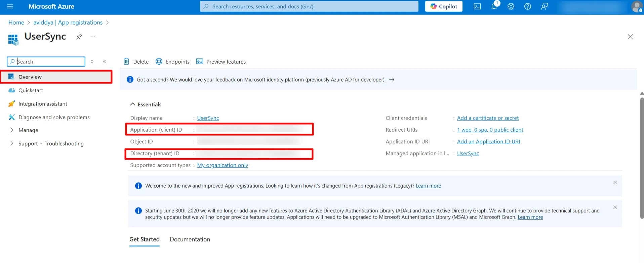Switch to the Get Started tab

[145, 239]
